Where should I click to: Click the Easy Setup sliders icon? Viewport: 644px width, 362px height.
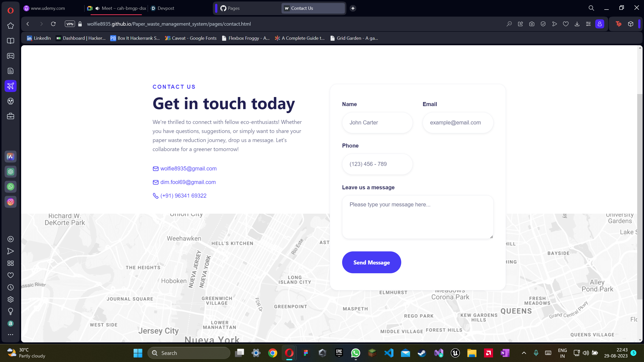click(x=588, y=24)
